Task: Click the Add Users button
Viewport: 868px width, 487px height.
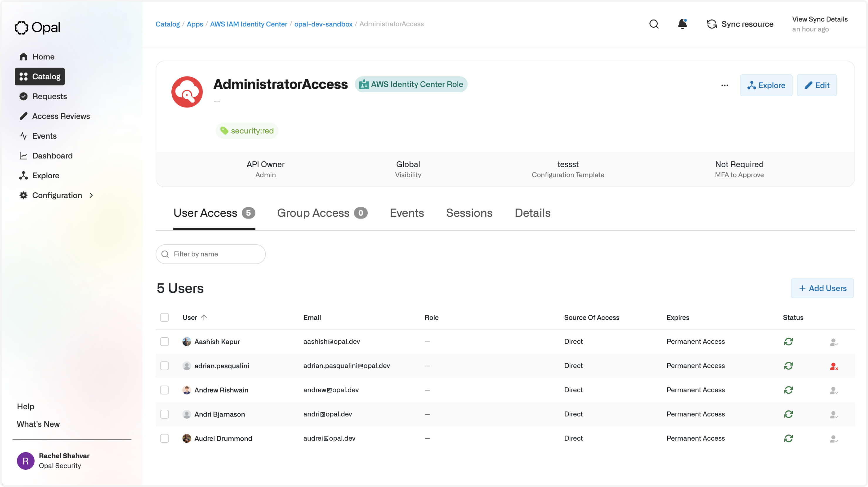Action: [x=822, y=288]
